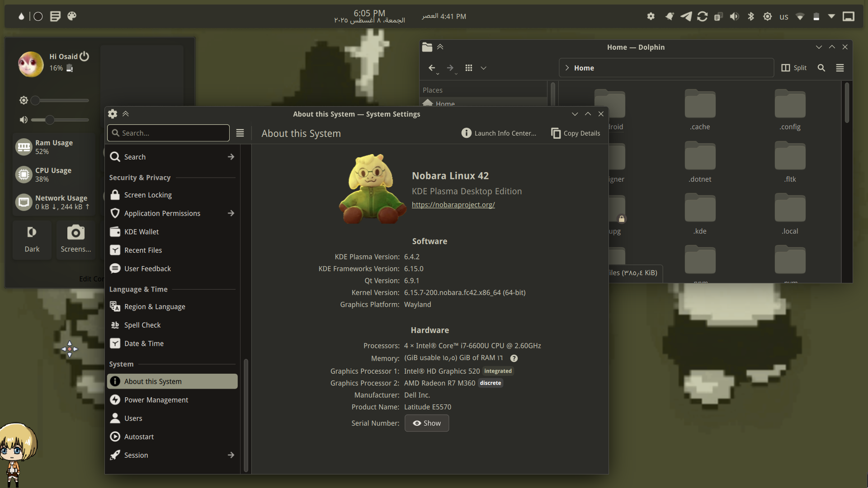
Task: Expand Application Permissions submenu
Action: [231, 213]
